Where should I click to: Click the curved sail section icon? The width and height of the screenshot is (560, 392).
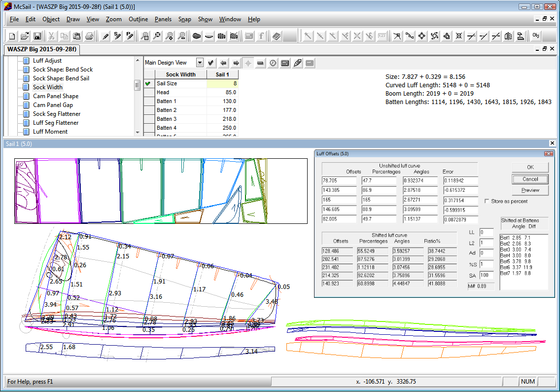tap(210, 36)
